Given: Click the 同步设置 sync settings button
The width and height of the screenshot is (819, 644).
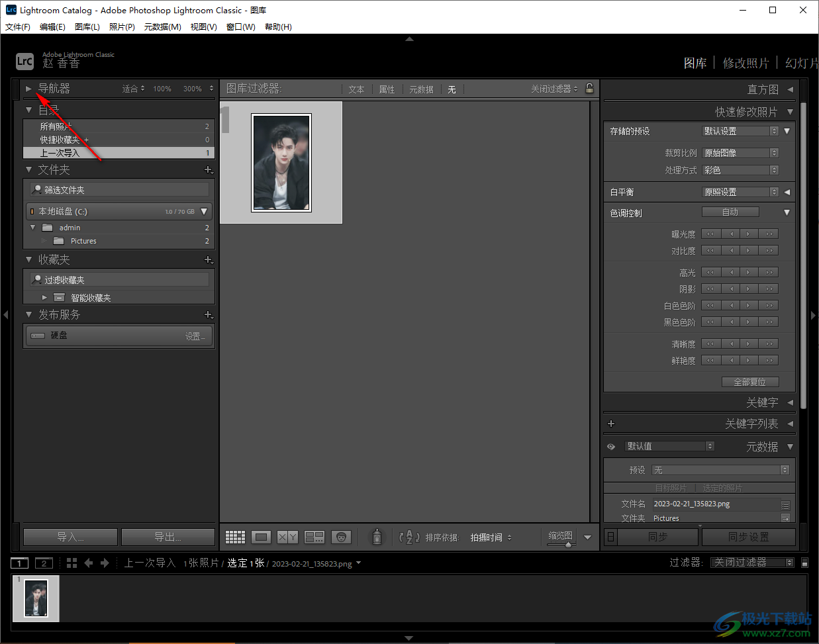Looking at the screenshot, I should (x=749, y=537).
